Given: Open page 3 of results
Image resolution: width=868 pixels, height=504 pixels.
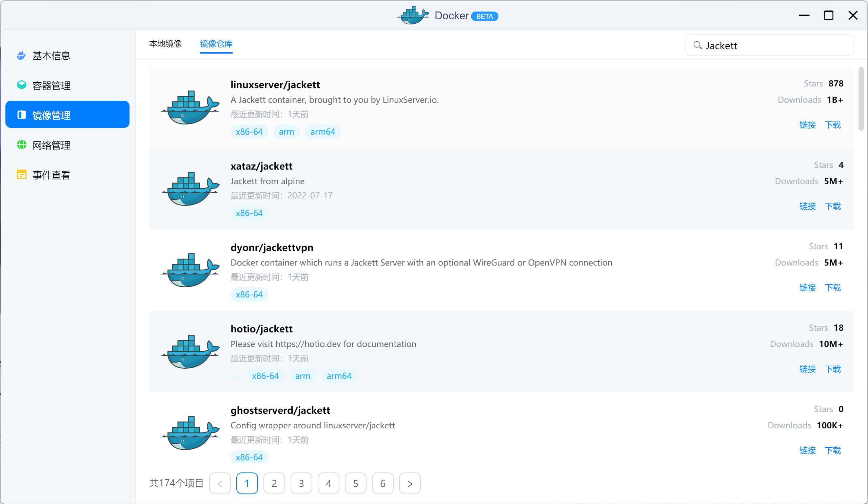Looking at the screenshot, I should [x=301, y=483].
